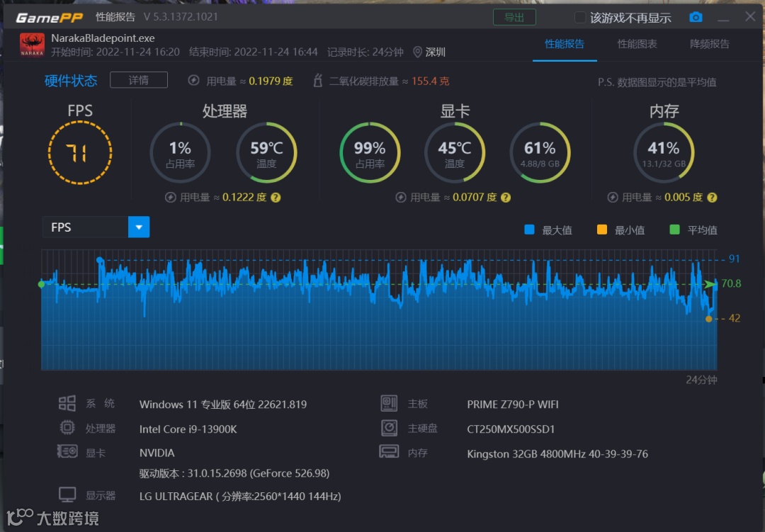Click the GPU memory 61% gauge

540,153
